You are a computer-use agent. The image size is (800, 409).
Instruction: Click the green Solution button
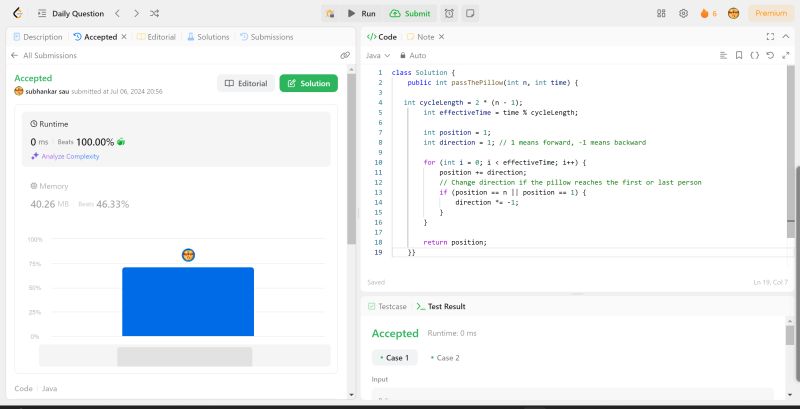[x=308, y=83]
